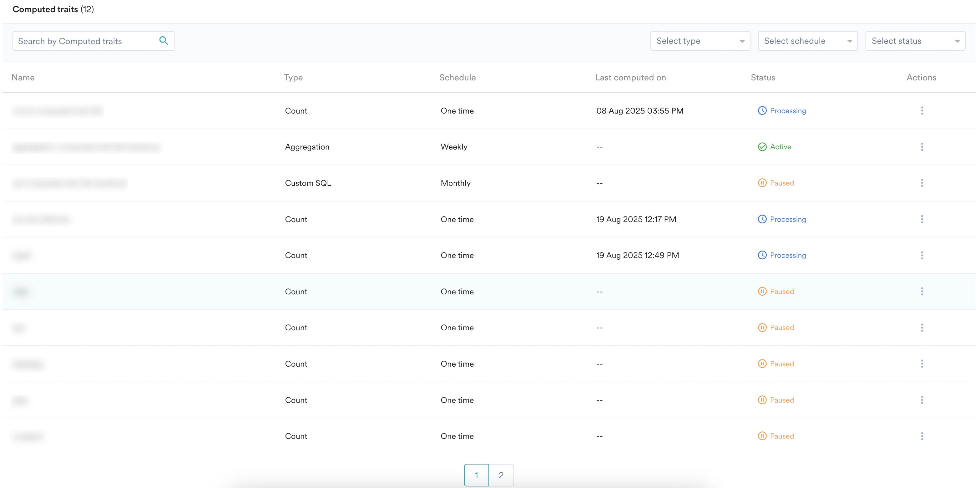The width and height of the screenshot is (980, 488).
Task: Sort by the Name column header
Action: (23, 77)
